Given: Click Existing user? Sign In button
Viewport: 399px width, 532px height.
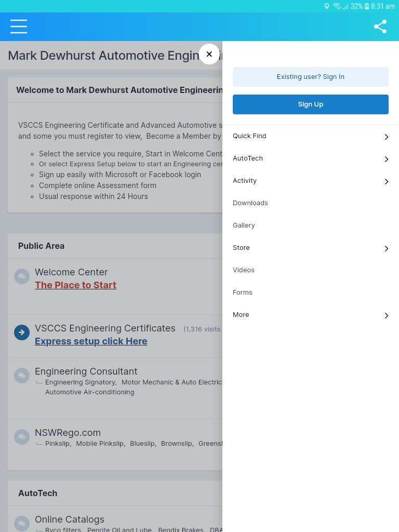Looking at the screenshot, I should [x=311, y=77].
